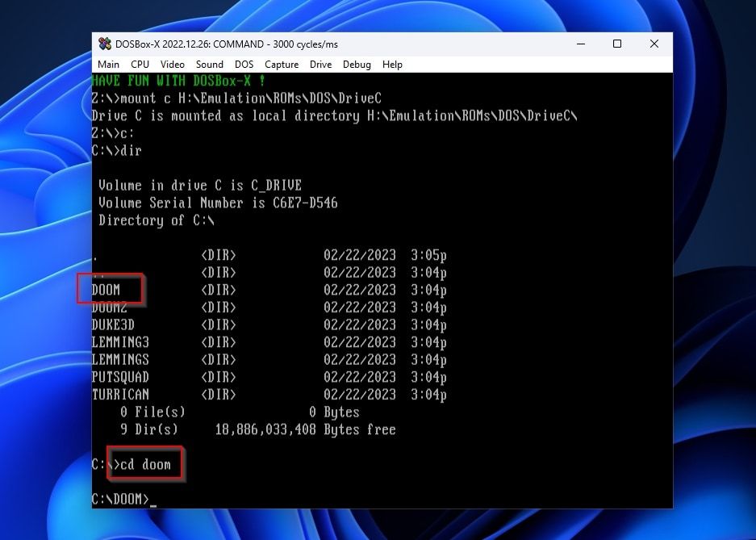The image size is (756, 540).
Task: Click the LEMMING3 directory entry
Action: click(120, 342)
